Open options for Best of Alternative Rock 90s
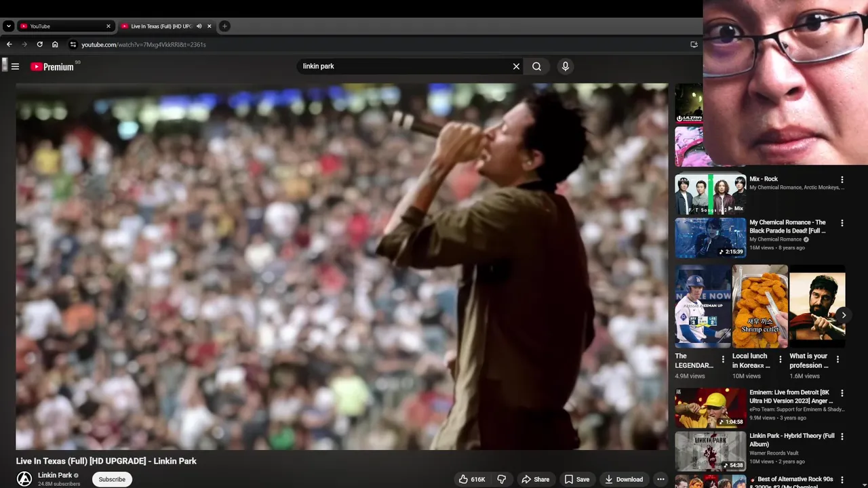This screenshot has width=868, height=488. [x=842, y=480]
